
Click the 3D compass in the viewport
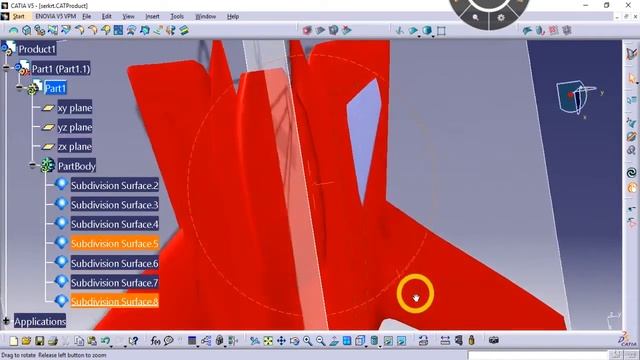pos(576,98)
